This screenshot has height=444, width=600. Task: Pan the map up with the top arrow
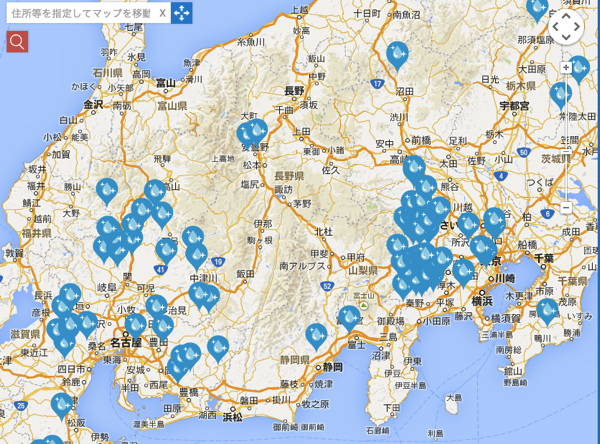pos(566,14)
